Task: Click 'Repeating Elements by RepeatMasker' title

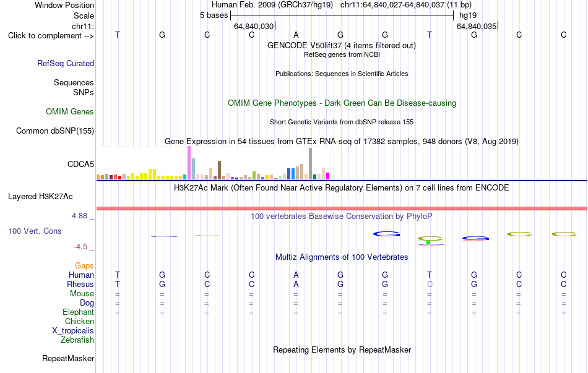Action: [342, 349]
